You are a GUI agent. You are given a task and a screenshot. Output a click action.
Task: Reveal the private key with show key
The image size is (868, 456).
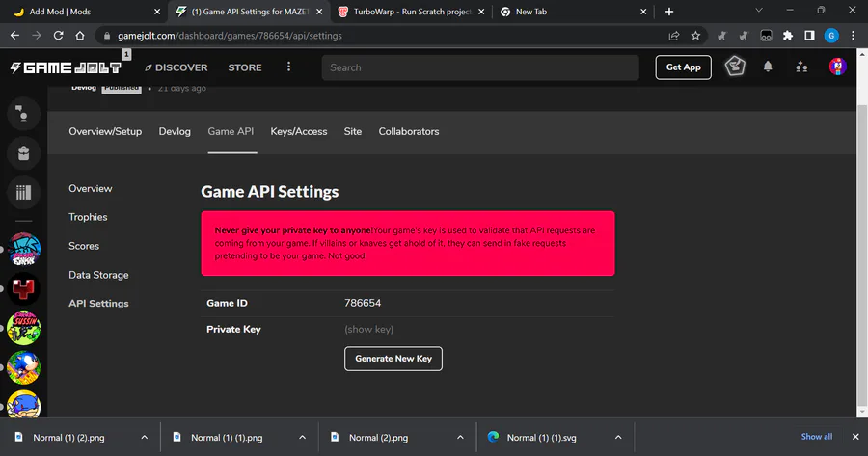point(368,330)
